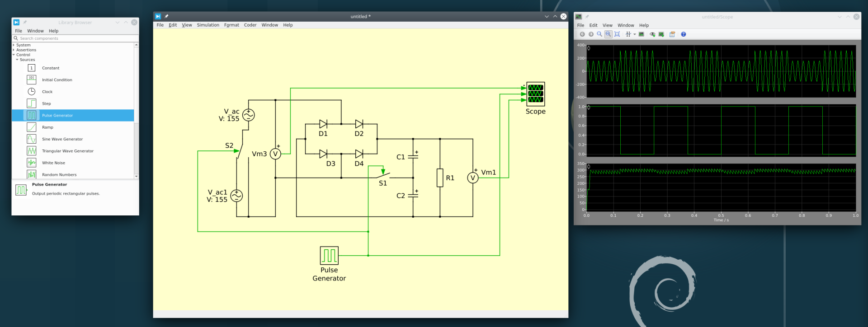Toggle the pin icon on Scope title bar

pyautogui.click(x=587, y=17)
